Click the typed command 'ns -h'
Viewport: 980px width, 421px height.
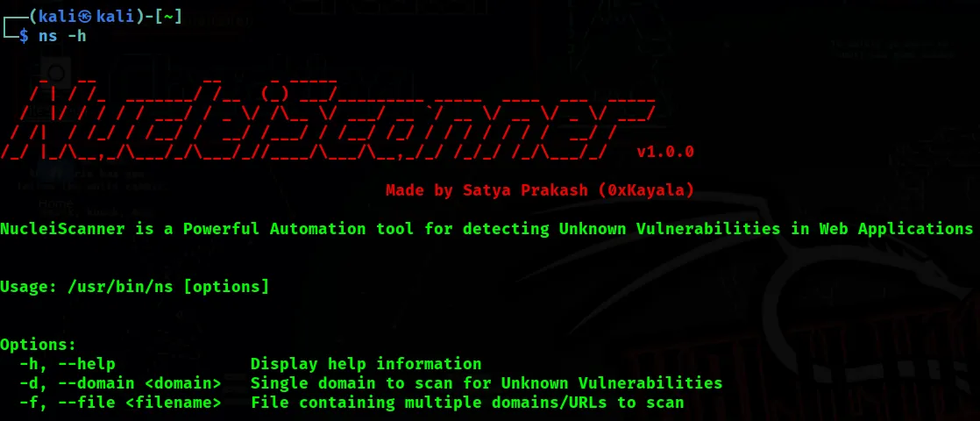(62, 36)
